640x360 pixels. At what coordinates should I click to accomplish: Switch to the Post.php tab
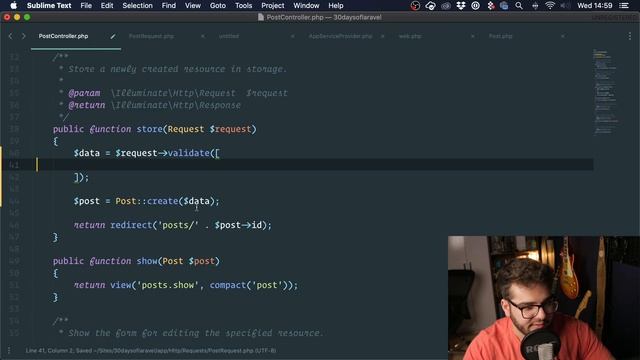click(500, 36)
